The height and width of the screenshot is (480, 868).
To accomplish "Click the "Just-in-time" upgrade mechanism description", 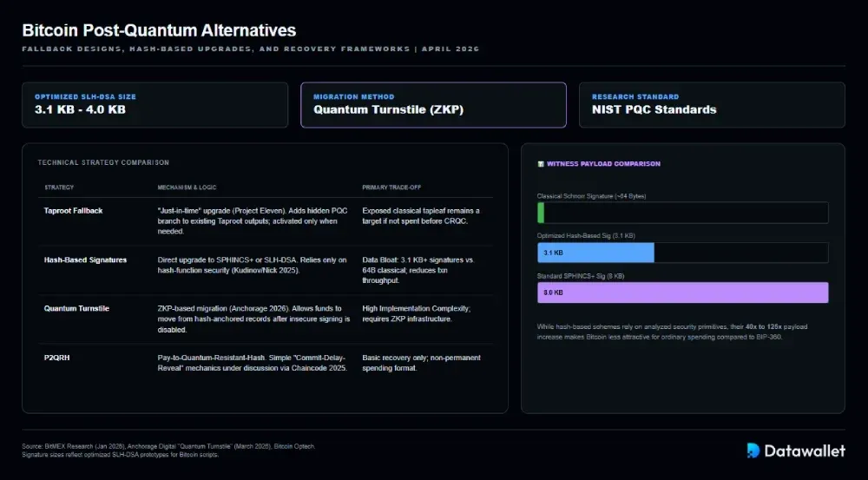I will [x=253, y=220].
